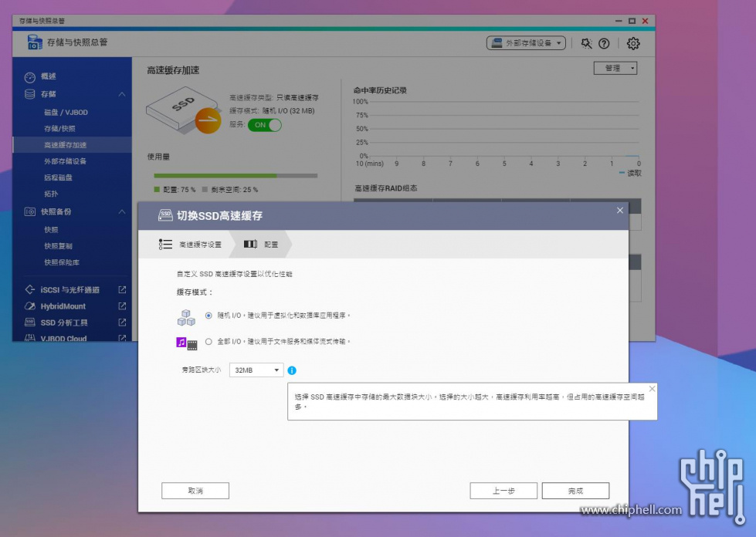Open 远程磁盘 sidebar item
Viewport: 756px width, 537px height.
[59, 177]
